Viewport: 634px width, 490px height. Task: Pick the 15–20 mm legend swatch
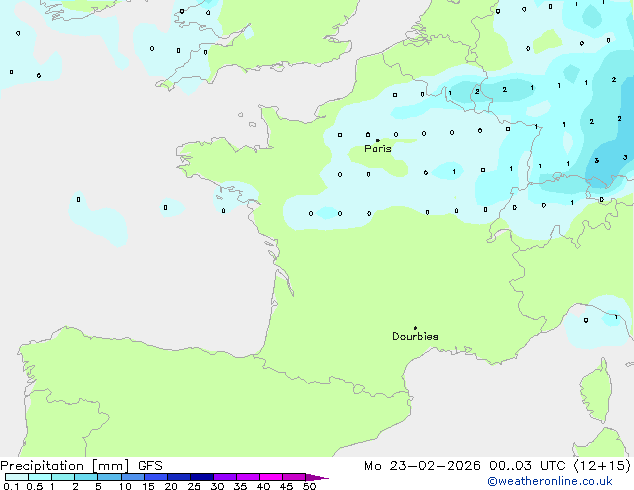[x=155, y=477]
